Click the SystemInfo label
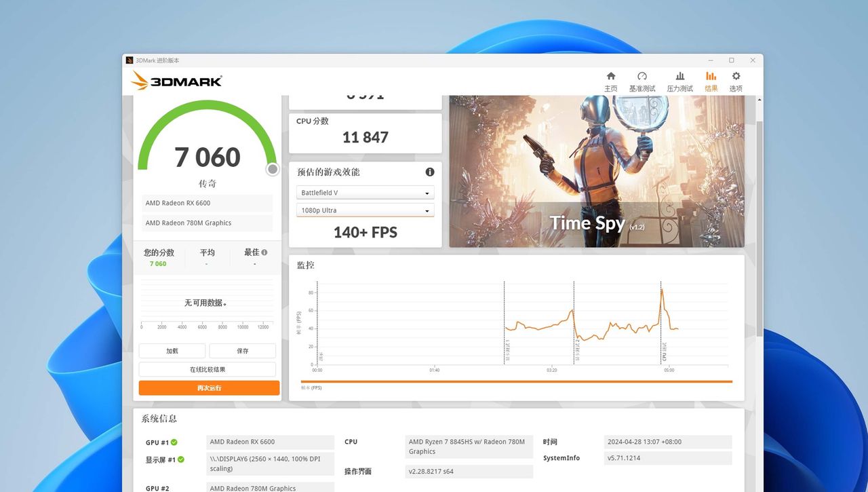Screen dimensions: 868x492 click(561, 458)
